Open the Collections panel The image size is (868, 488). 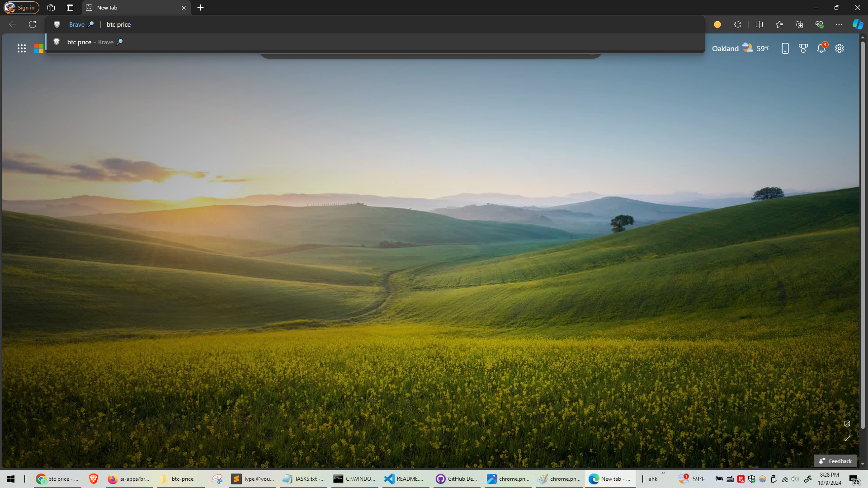[799, 24]
